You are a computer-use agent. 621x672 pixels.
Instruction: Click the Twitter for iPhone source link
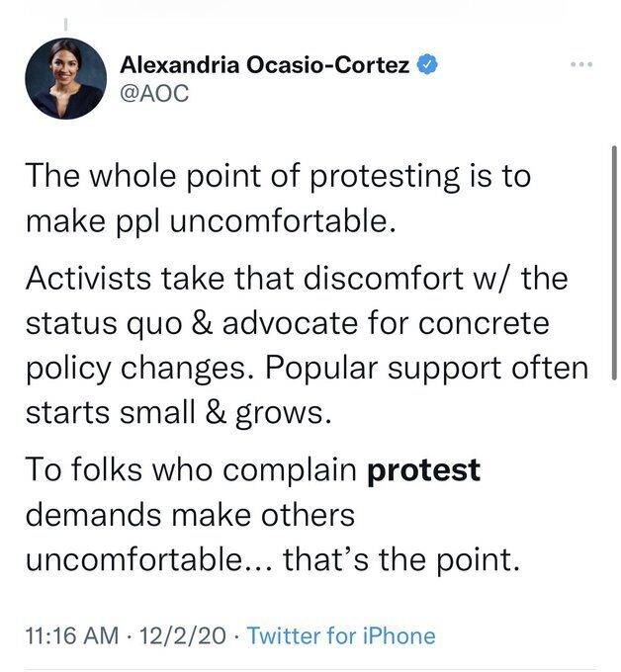tap(341, 635)
